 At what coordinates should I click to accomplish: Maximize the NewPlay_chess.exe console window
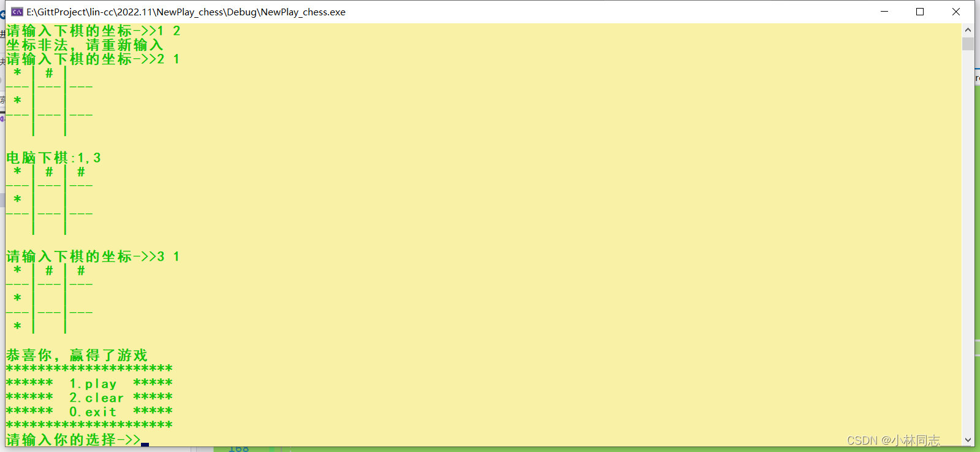pos(920,12)
